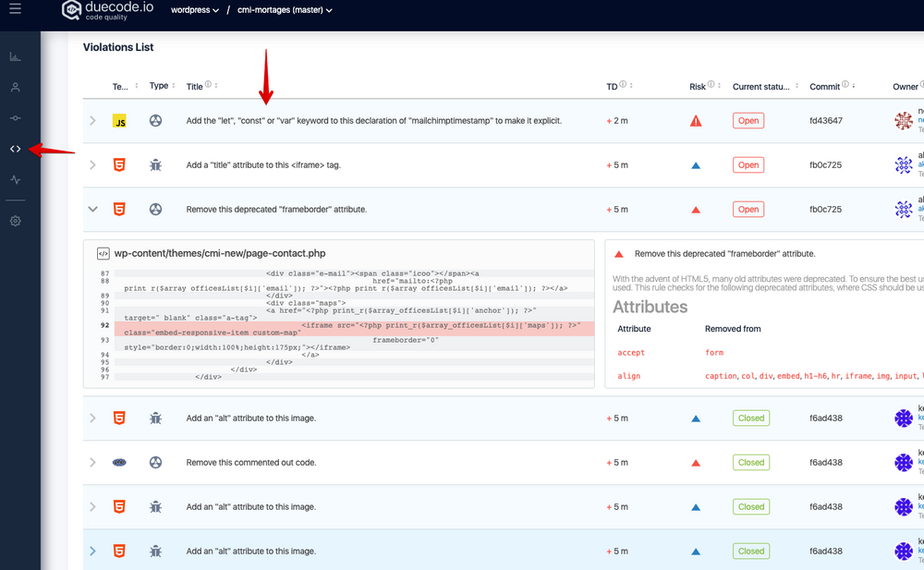
Task: Open the activity pulse section in the sidebar
Action: (16, 179)
